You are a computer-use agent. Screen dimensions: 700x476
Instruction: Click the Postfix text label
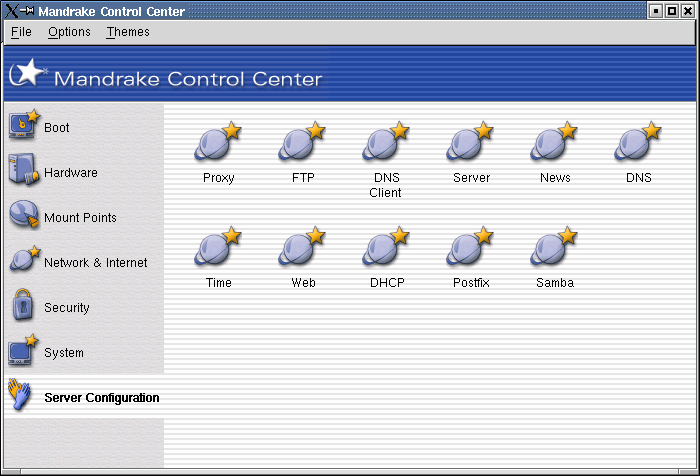471,283
